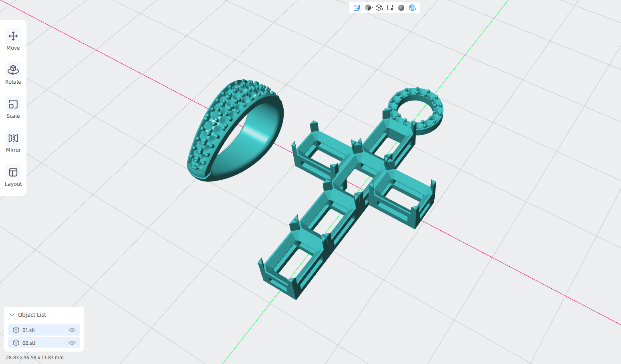Hide 02.stl using its eye icon
This screenshot has height=364, width=621.
[72, 343]
